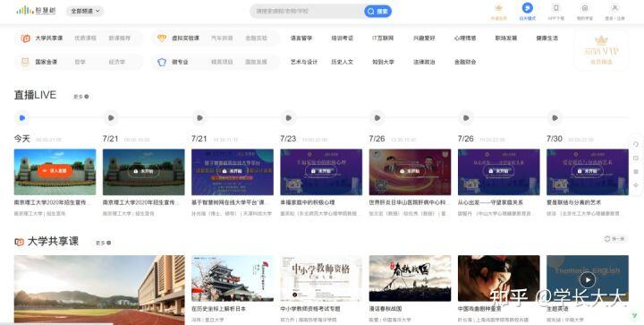Open the 艺术与设计 category tab

(x=304, y=62)
